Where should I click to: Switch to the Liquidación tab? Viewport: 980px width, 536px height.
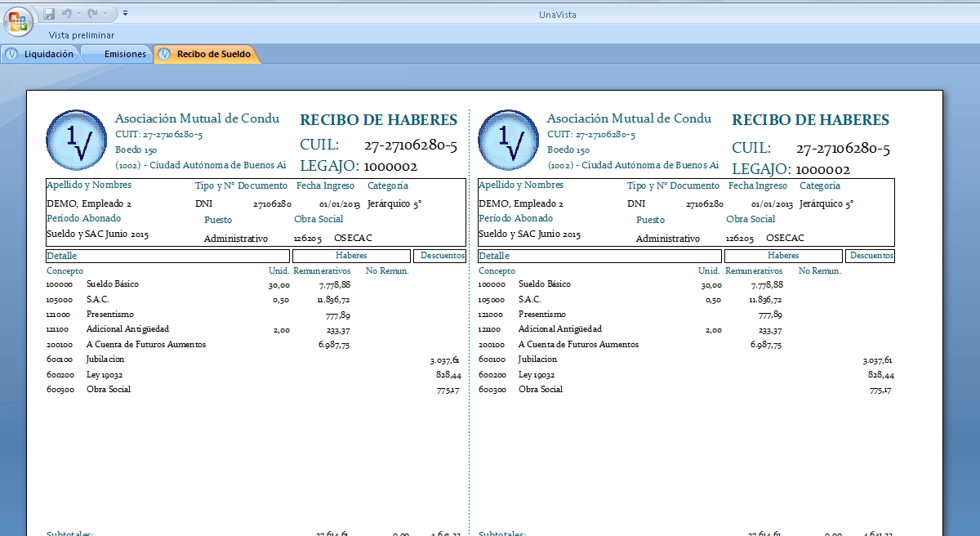(x=48, y=54)
